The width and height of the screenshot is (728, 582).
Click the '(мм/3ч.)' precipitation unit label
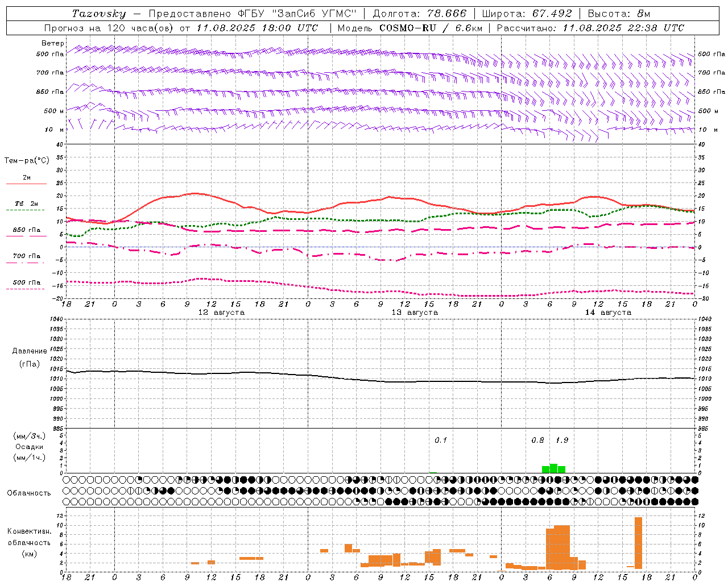(x=30, y=436)
